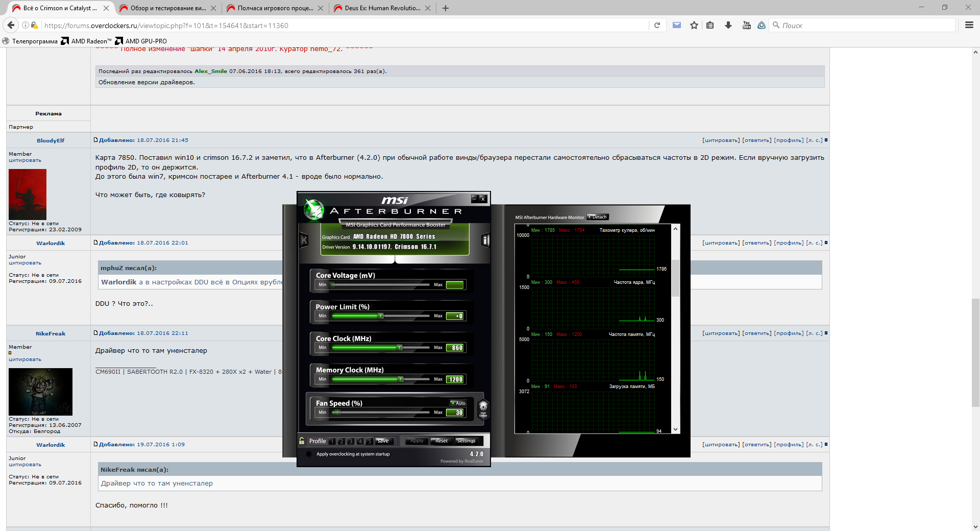
Task: Click the Memory Clock slider handle
Action: [x=401, y=379]
